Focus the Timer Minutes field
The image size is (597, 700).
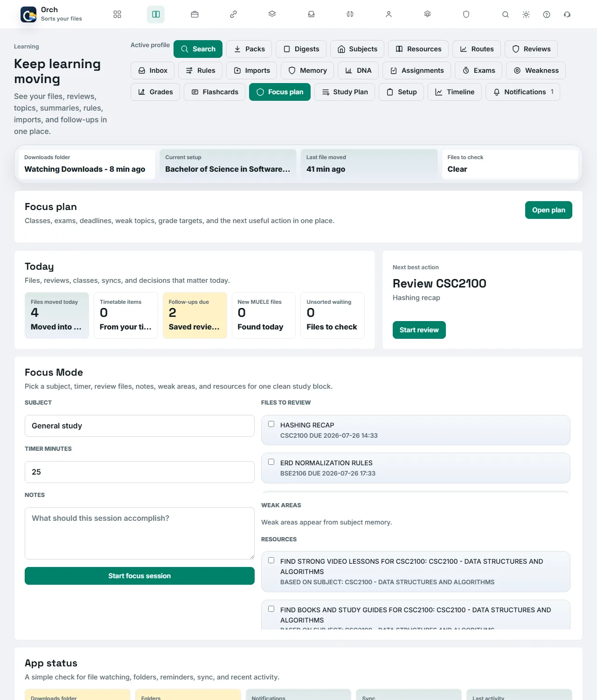[x=139, y=472]
